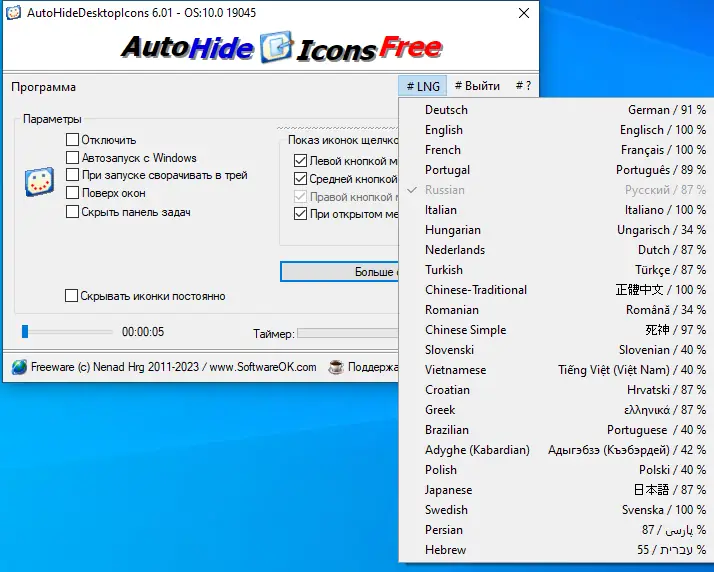Close the AutoHideDesktopIcons window
The image size is (714, 572).
tap(524, 13)
